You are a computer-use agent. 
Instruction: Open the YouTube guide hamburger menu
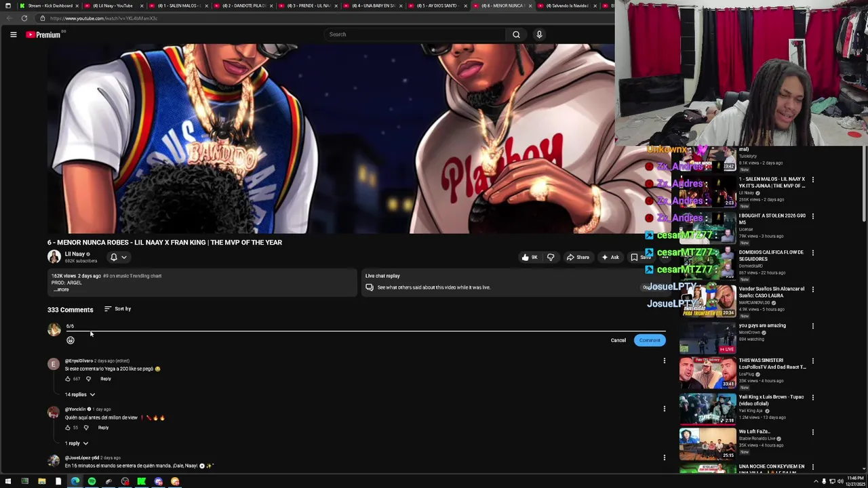pyautogui.click(x=13, y=35)
